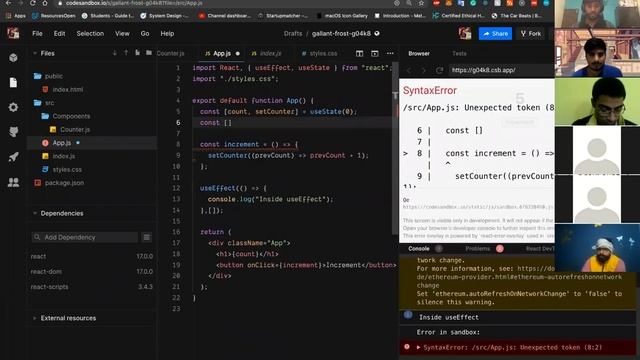Click the Add Dependency search field
This screenshot has height=360, width=640.
point(85,237)
